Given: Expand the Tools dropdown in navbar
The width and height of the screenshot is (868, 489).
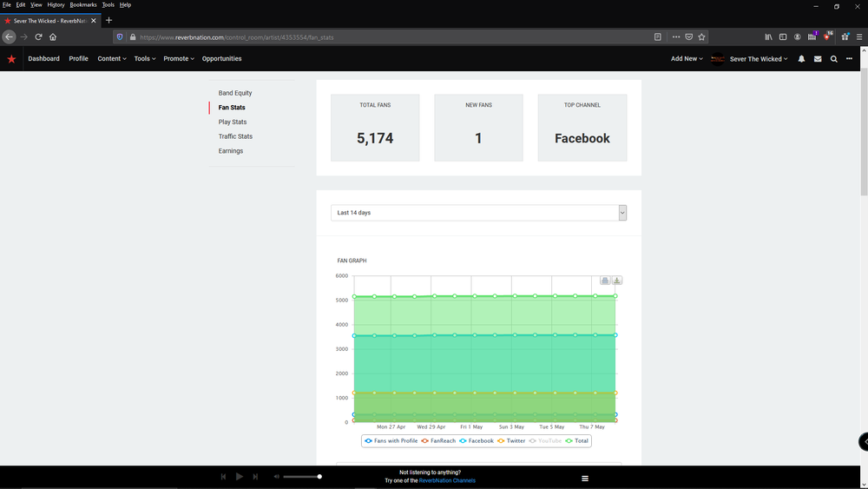Looking at the screenshot, I should coord(144,59).
